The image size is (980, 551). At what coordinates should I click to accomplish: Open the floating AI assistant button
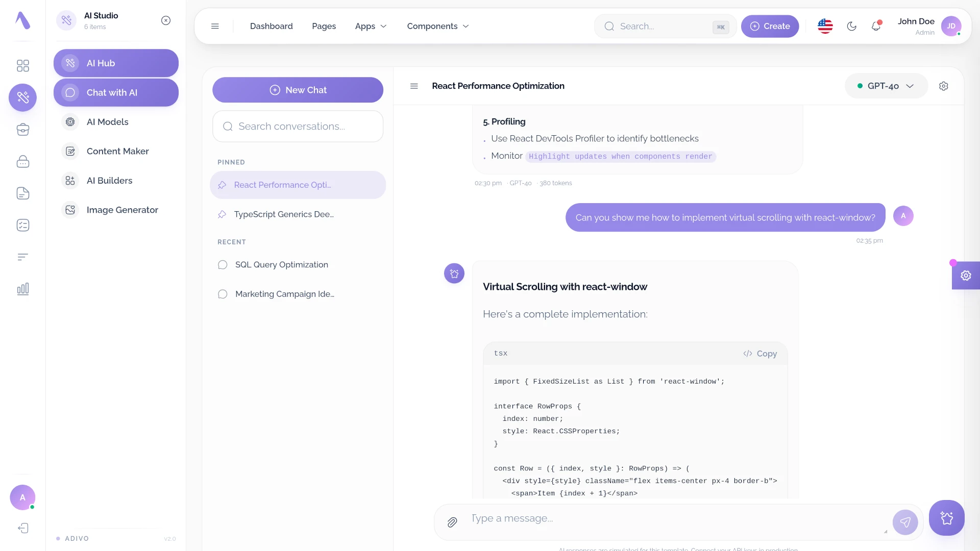pos(947,518)
